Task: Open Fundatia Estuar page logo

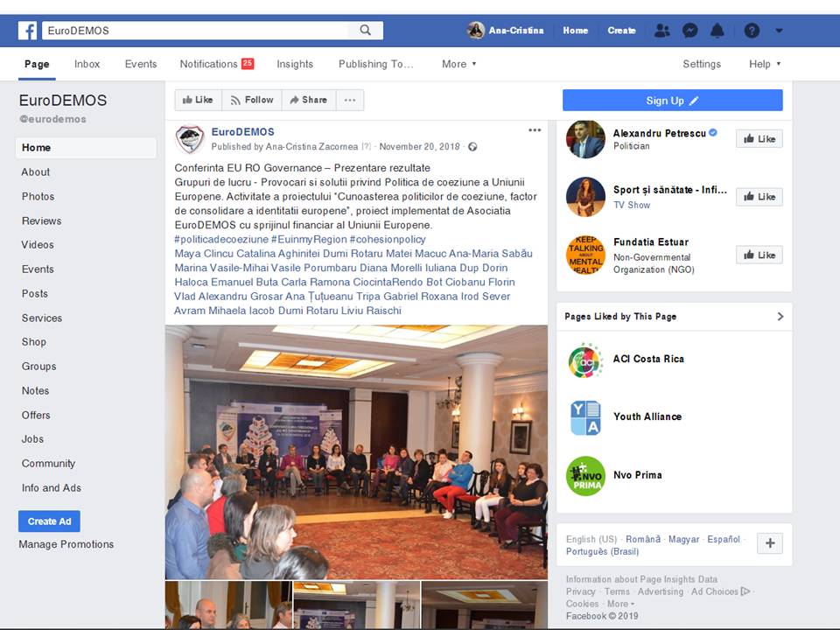Action: coord(585,255)
